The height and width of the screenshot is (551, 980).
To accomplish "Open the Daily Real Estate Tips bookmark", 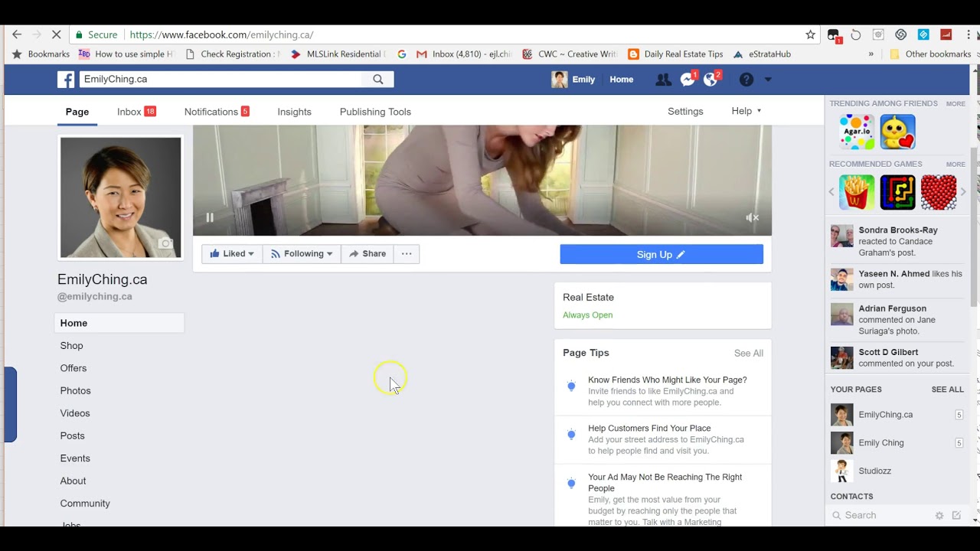I will (x=675, y=54).
